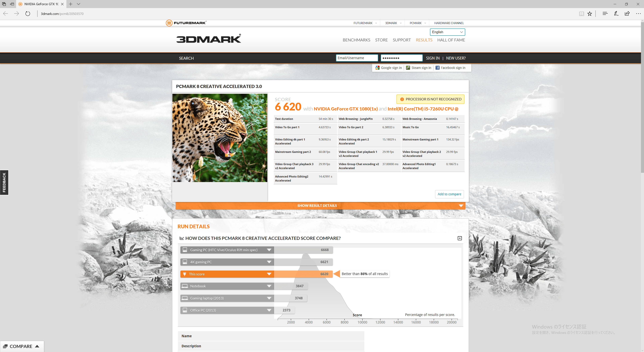Screen dimensions: 644x352
Task: Click the Facebook sign in icon
Action: [x=438, y=68]
